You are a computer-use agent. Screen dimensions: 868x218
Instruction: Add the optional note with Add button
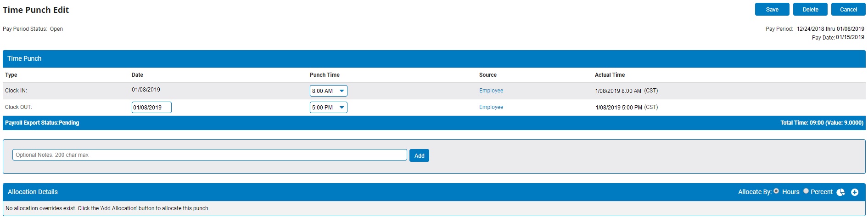coord(419,155)
